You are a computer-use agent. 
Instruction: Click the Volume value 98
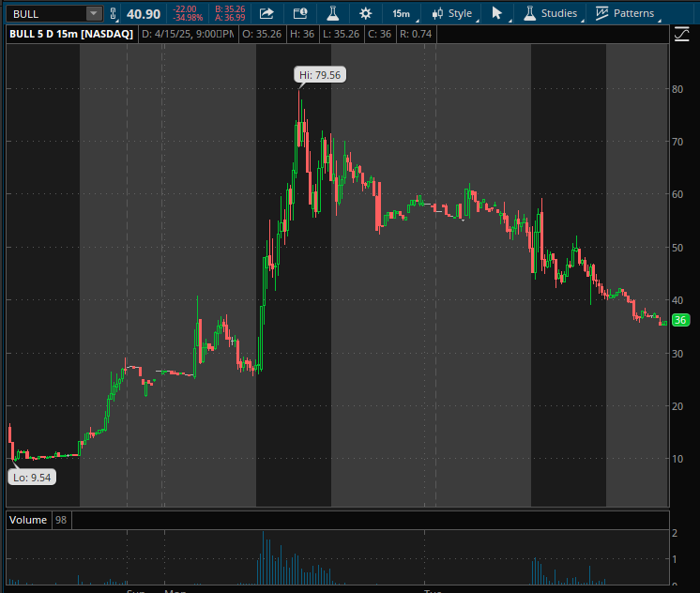[61, 520]
